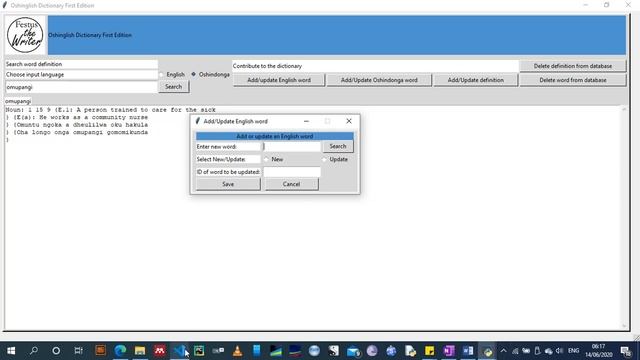Click the definition results text area
Image resolution: width=640 pixels, height=360 pixels.
pyautogui.click(x=313, y=218)
